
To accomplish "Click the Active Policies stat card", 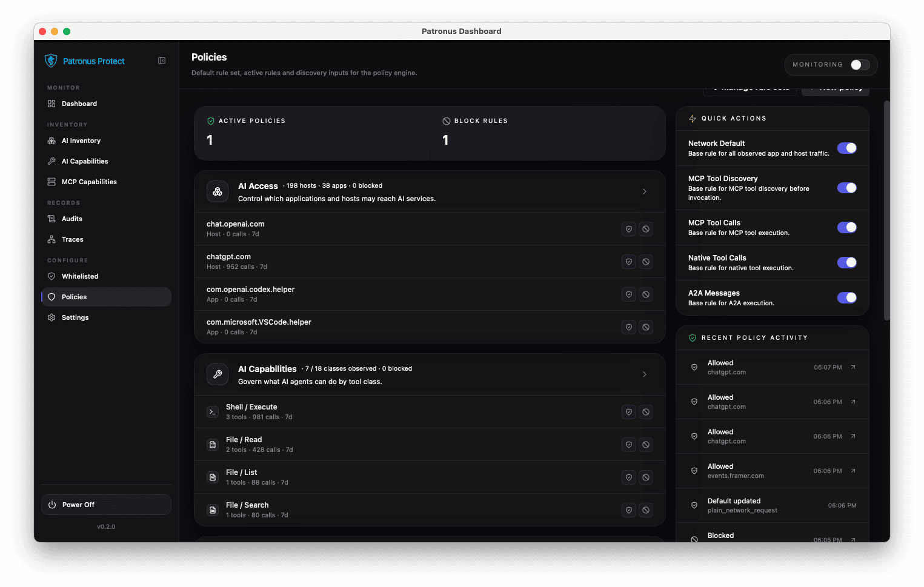I will [x=312, y=133].
